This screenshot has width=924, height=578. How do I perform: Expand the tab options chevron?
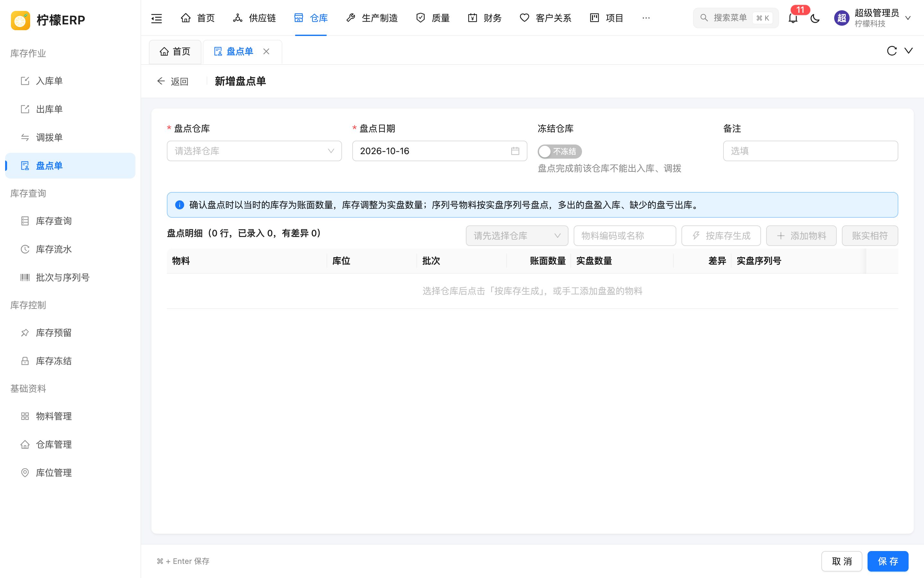(x=909, y=50)
